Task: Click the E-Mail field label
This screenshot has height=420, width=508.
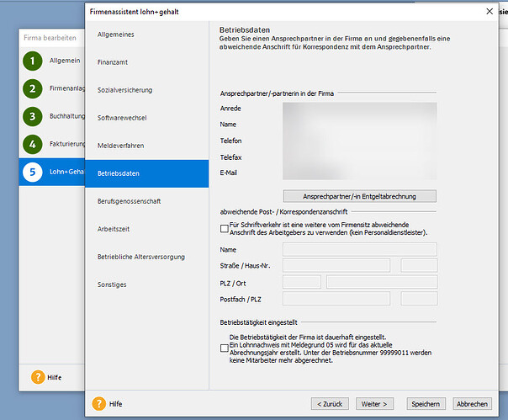Action: tap(229, 173)
